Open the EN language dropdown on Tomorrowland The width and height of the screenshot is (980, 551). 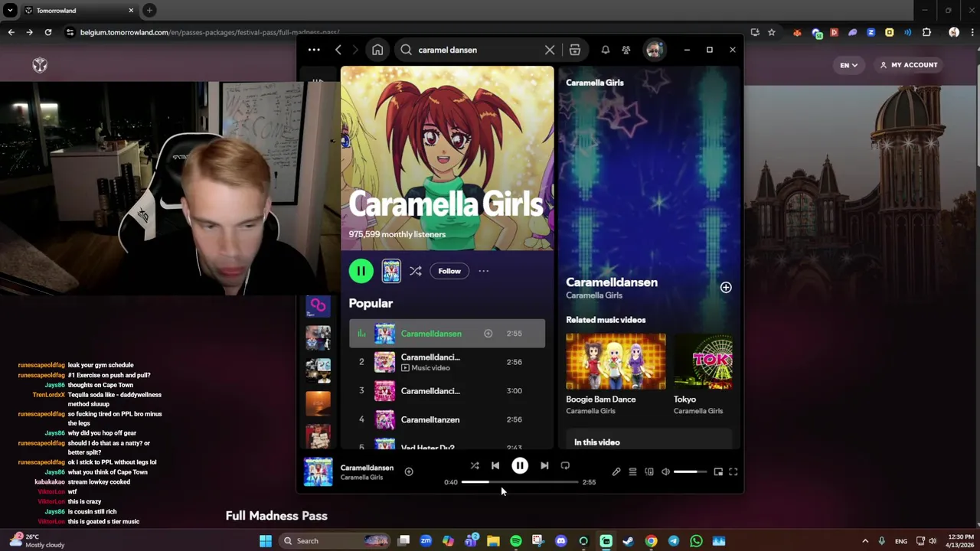coord(848,65)
